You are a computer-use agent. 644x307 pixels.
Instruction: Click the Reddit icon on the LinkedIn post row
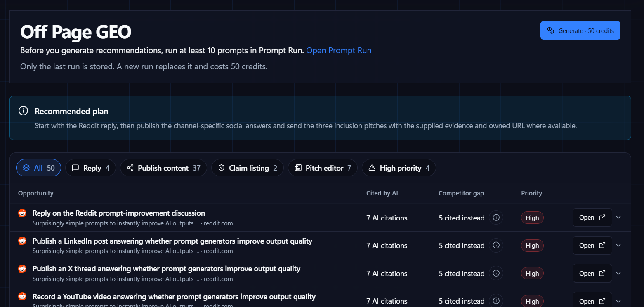22,241
